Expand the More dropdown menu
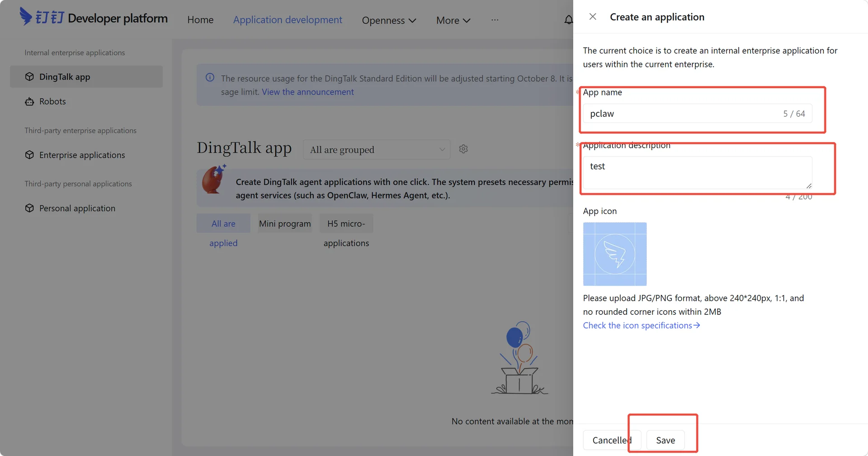 pyautogui.click(x=453, y=20)
